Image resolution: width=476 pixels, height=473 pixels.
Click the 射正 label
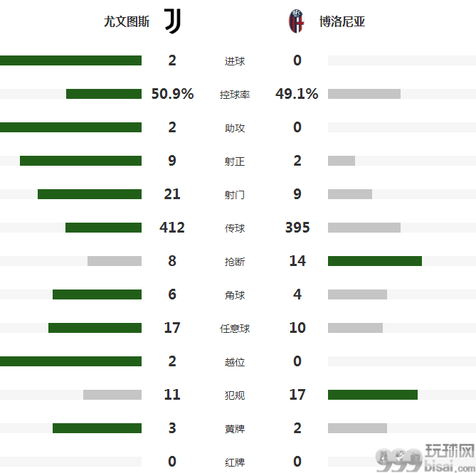coord(235,161)
